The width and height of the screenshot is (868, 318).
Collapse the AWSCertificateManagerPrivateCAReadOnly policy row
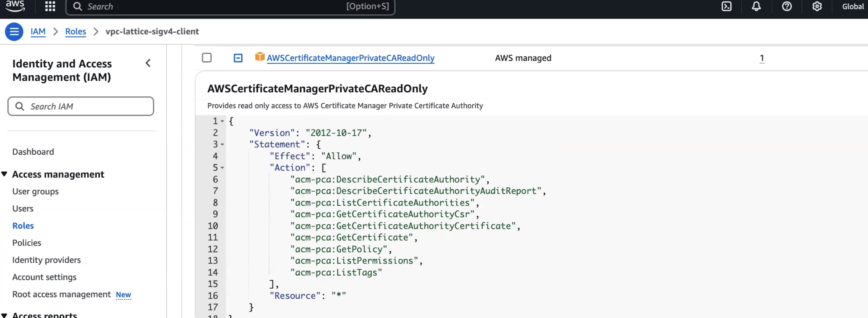pos(238,58)
